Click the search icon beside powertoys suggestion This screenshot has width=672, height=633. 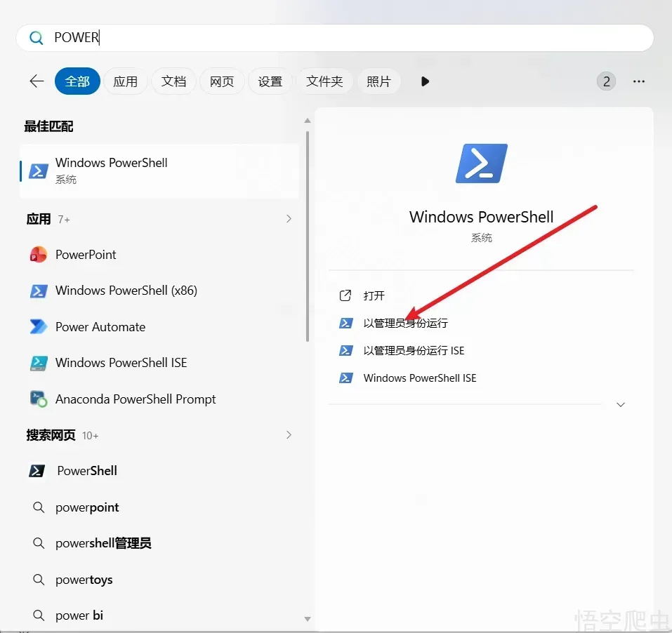(39, 580)
